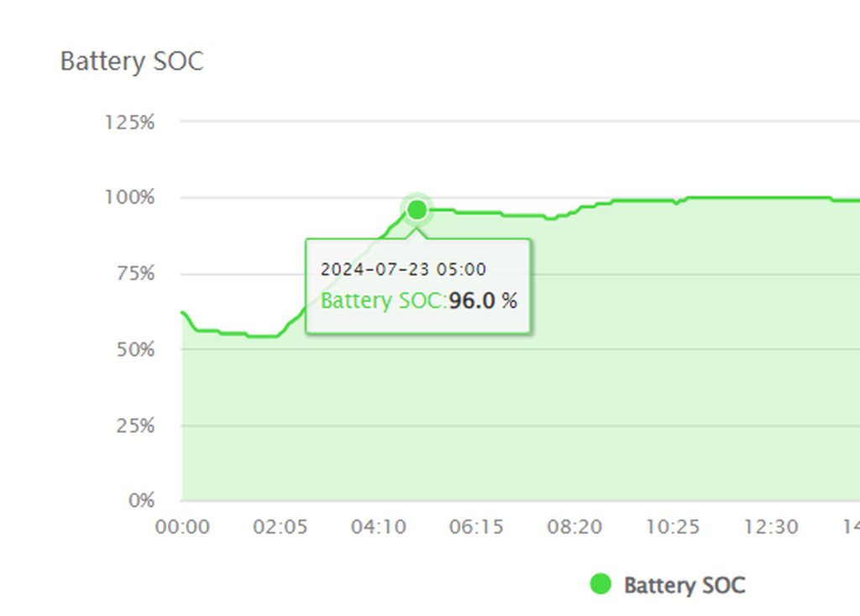Image resolution: width=860 pixels, height=616 pixels.
Task: Select the 06:15 time axis label
Action: (476, 527)
